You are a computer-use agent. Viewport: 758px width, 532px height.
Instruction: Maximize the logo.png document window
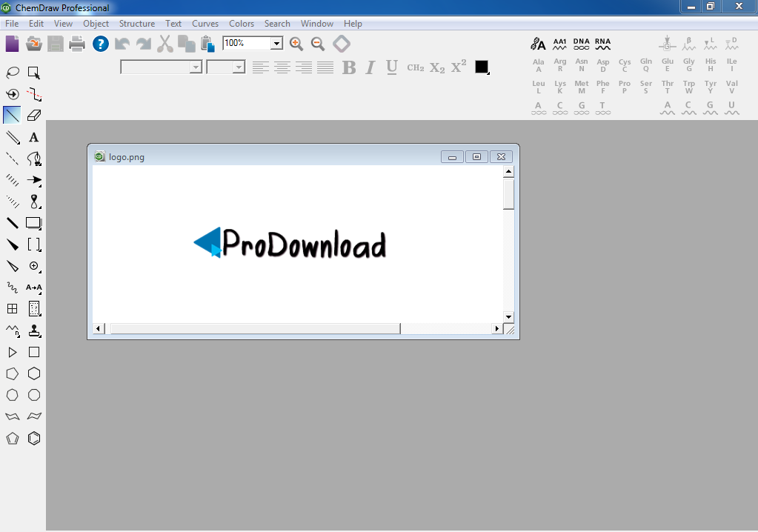(476, 156)
